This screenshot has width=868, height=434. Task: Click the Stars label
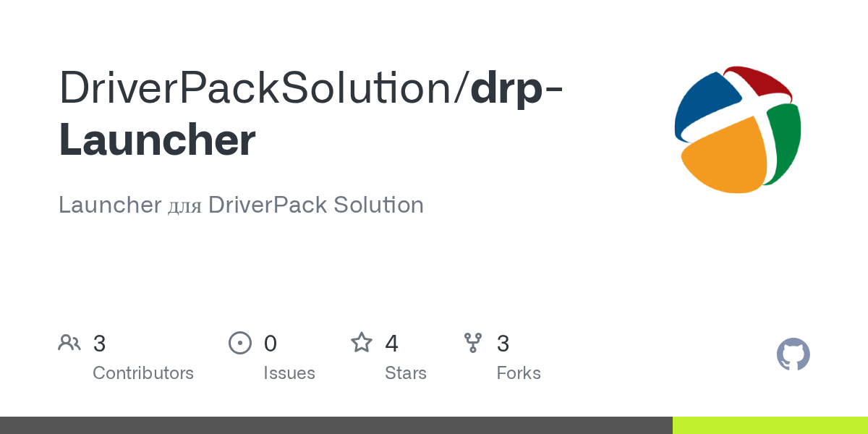click(x=406, y=373)
